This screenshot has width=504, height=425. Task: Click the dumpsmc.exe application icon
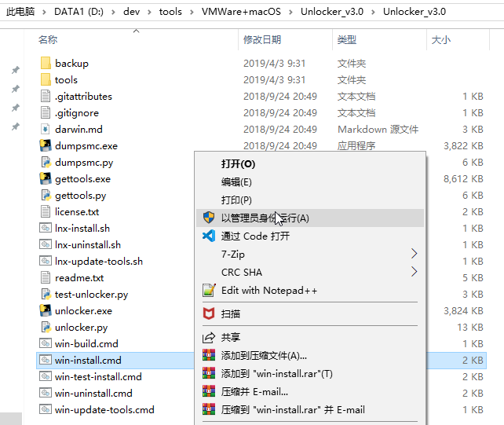[x=46, y=145]
